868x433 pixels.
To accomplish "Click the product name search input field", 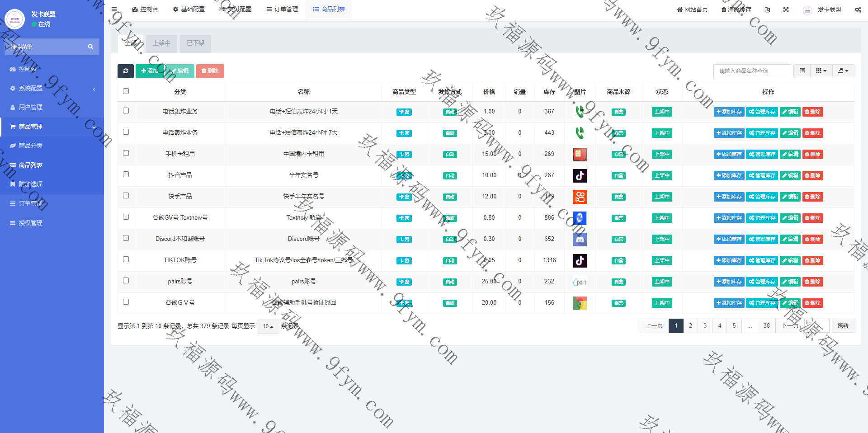I will point(752,71).
